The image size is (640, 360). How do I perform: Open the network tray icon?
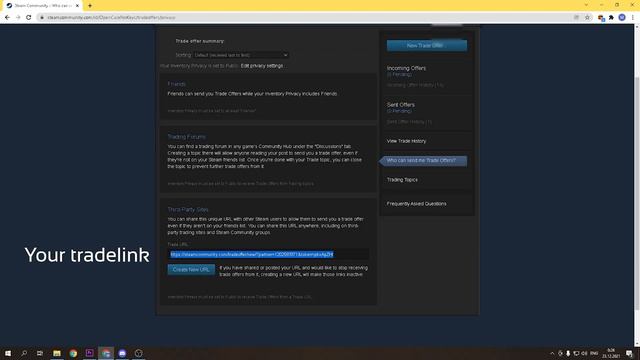click(x=576, y=353)
